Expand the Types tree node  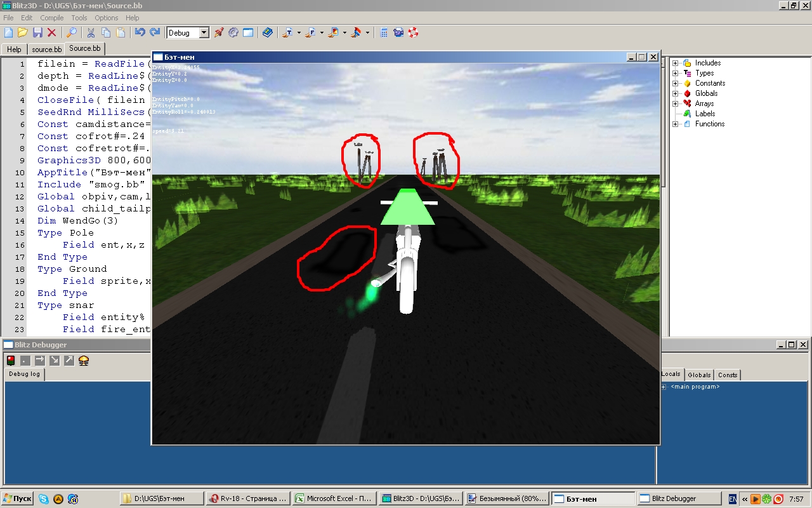[x=676, y=73]
